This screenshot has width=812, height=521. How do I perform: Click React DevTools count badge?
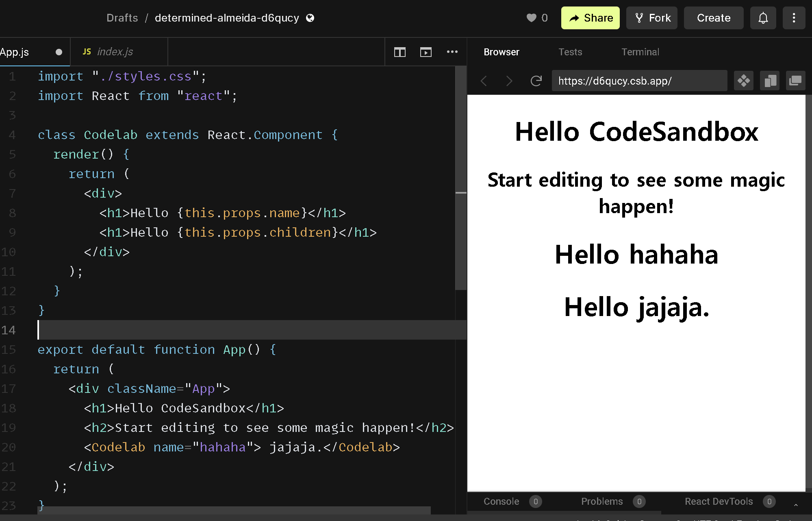(x=769, y=501)
